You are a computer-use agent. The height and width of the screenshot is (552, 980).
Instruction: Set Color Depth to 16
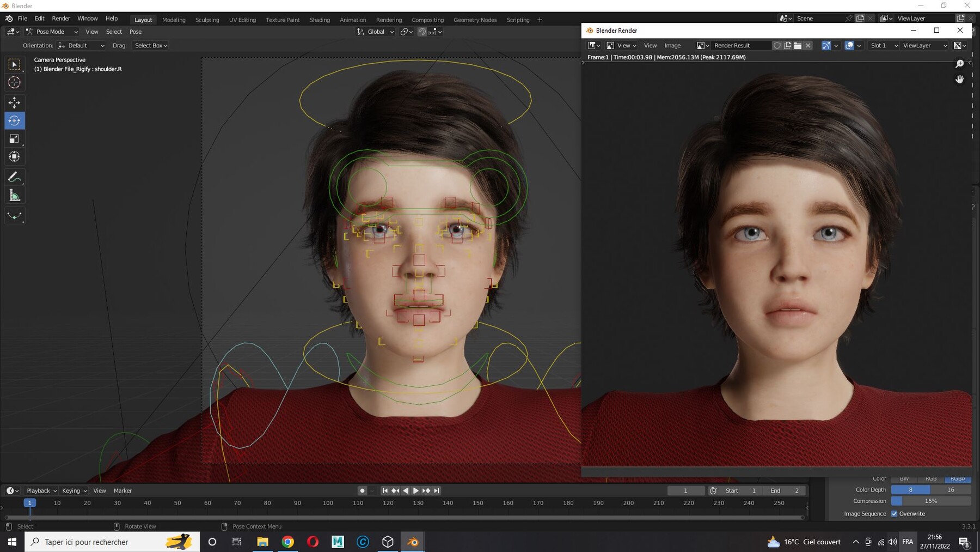point(951,489)
